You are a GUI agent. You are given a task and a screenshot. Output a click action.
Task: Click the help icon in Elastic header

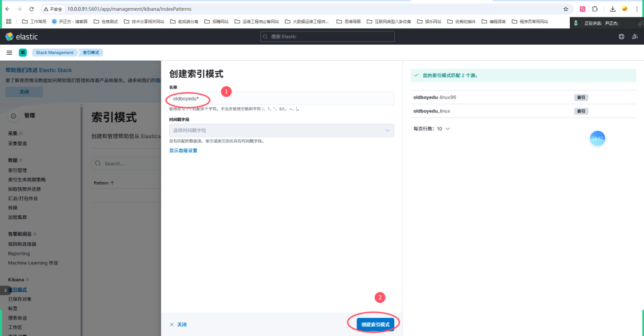pos(621,36)
